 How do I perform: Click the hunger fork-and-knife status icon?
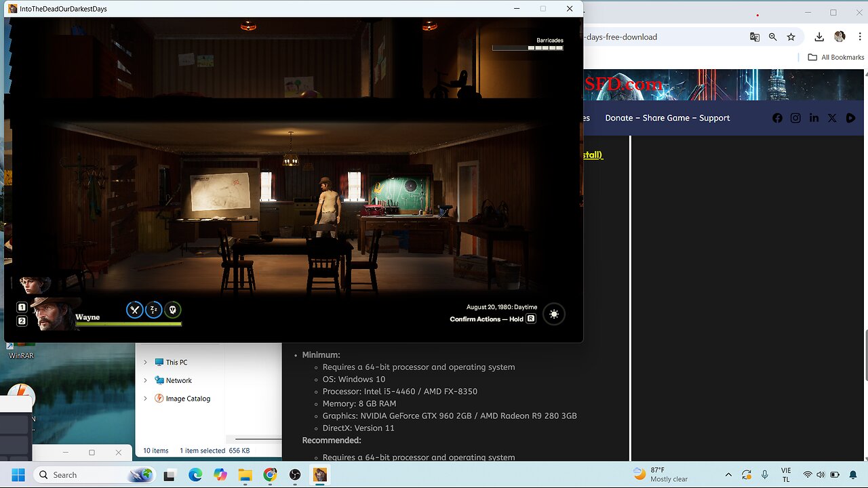[134, 310]
